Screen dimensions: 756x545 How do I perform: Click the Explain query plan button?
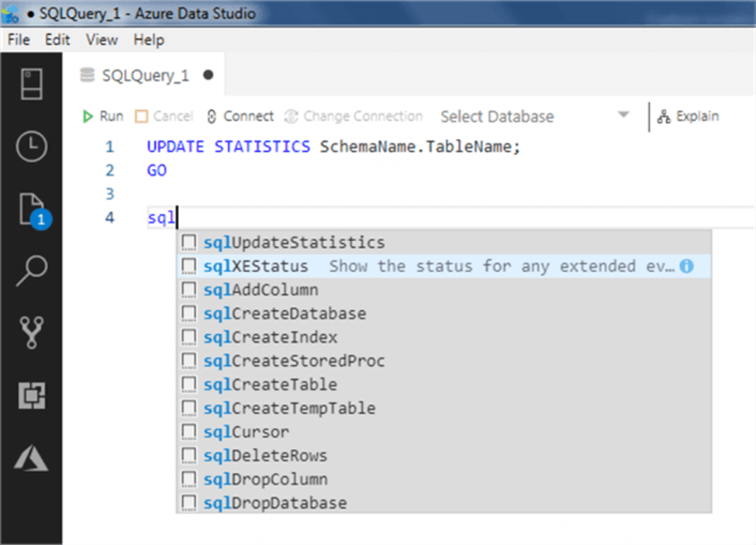[688, 116]
